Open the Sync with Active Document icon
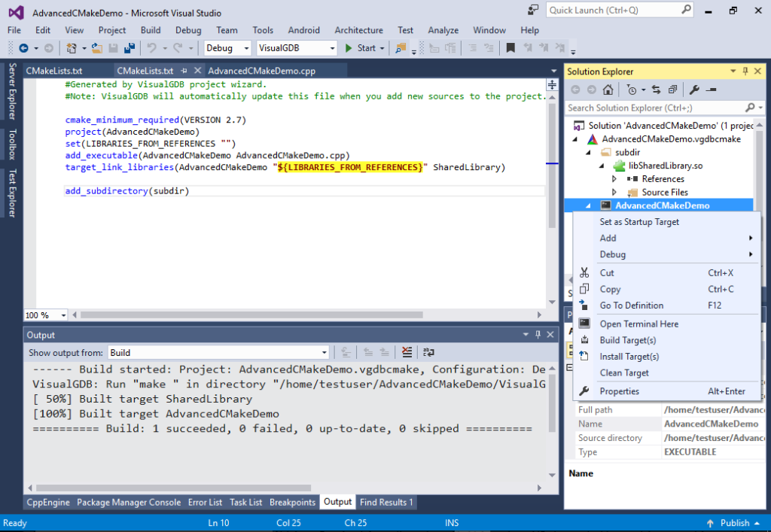This screenshot has height=532, width=771. click(657, 89)
